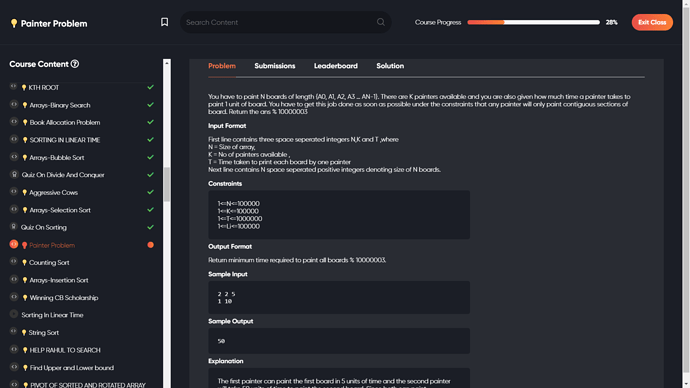Click the Sample Input code block

(x=339, y=297)
